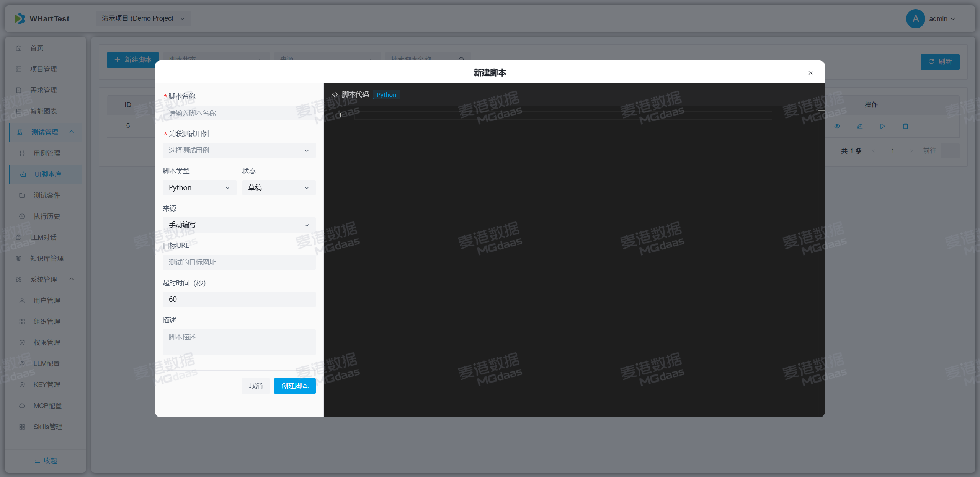Viewport: 980px width, 477px height.
Task: Open the 关联测试用例 select dropdown
Action: coord(239,150)
